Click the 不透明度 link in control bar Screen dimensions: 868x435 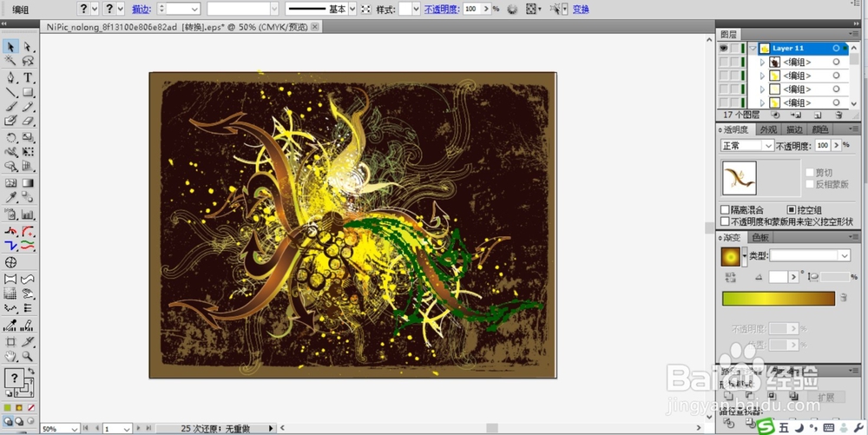click(x=442, y=9)
